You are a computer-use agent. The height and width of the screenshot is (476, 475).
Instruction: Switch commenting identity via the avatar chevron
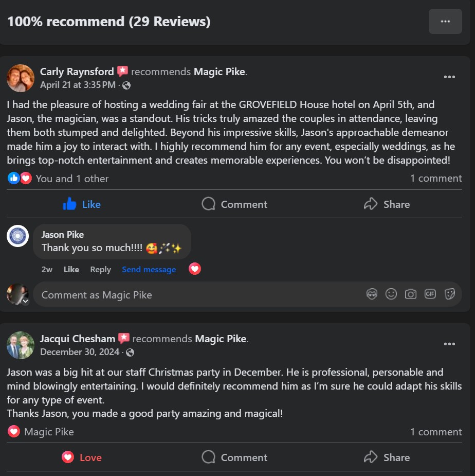26,301
